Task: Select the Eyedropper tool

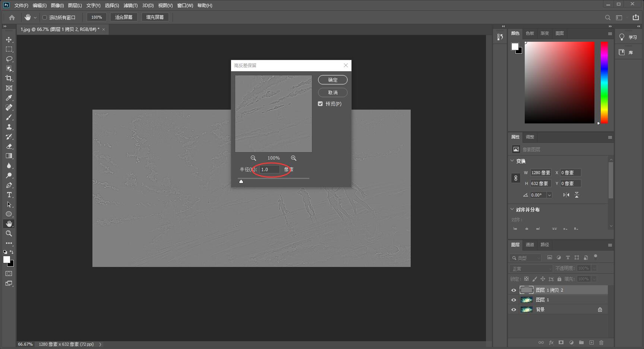Action: click(x=9, y=98)
